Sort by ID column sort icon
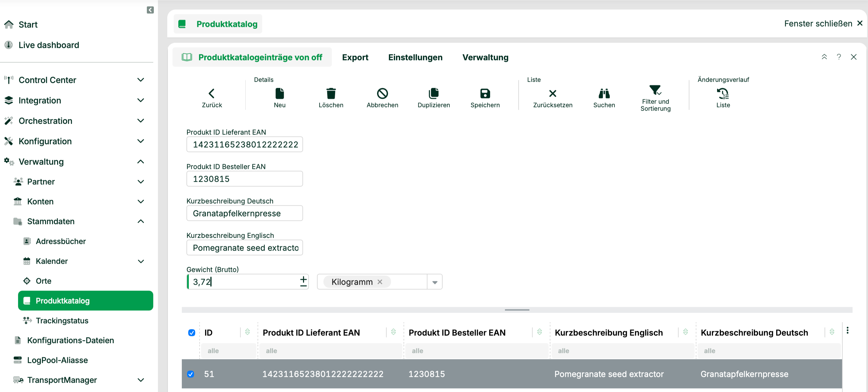Image resolution: width=868 pixels, height=392 pixels. pyautogui.click(x=247, y=332)
